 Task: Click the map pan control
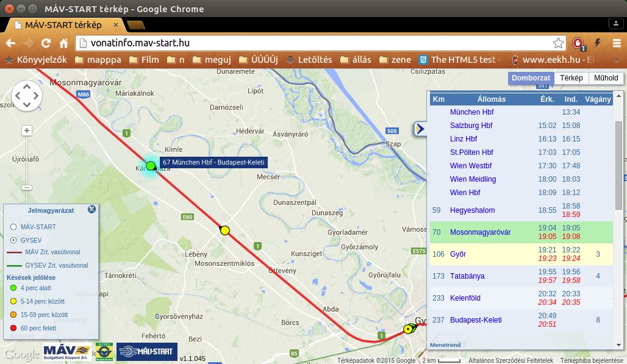[x=27, y=96]
